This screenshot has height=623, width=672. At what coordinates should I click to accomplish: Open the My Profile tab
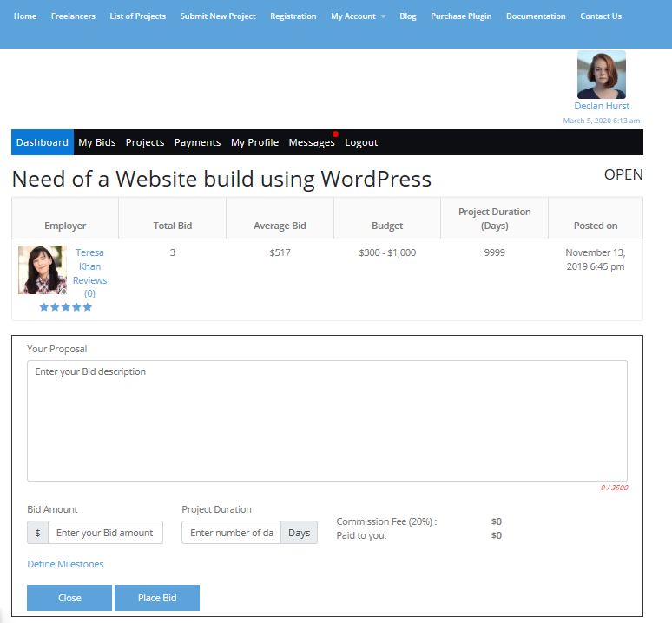(254, 142)
